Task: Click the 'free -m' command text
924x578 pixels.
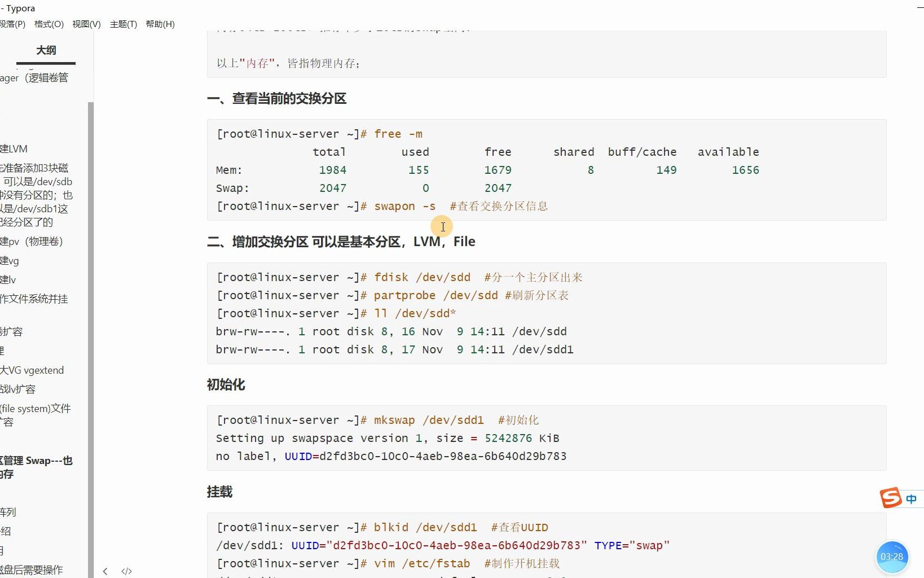Action: 398,134
